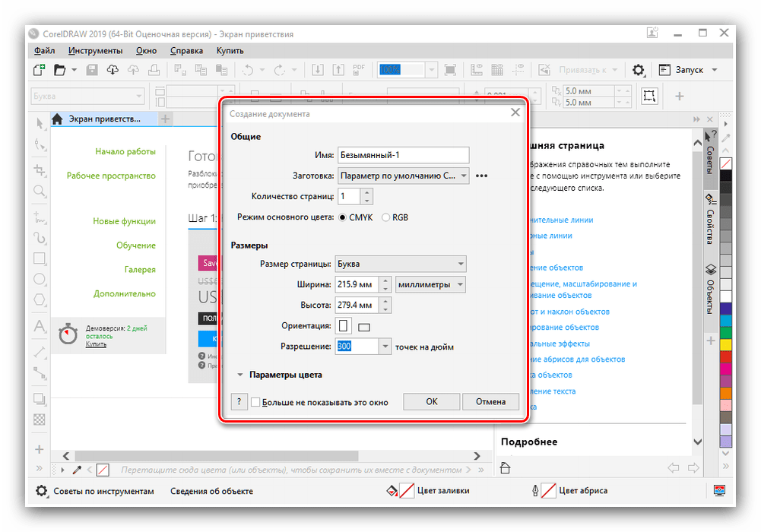Select the Zoom magnifier tool

(40, 191)
